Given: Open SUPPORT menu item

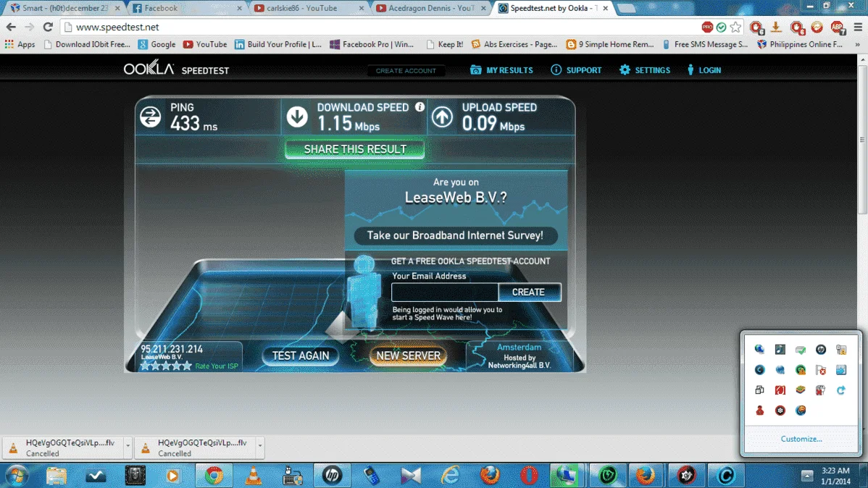Looking at the screenshot, I should point(576,70).
